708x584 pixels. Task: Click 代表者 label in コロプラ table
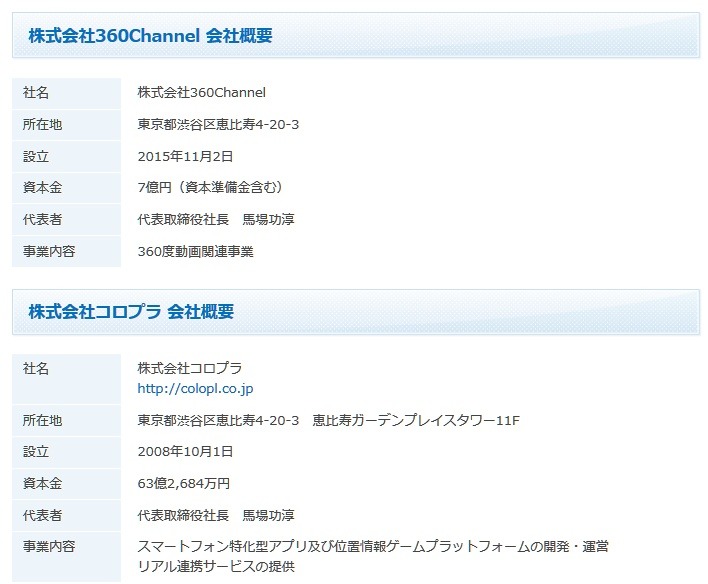[x=42, y=515]
